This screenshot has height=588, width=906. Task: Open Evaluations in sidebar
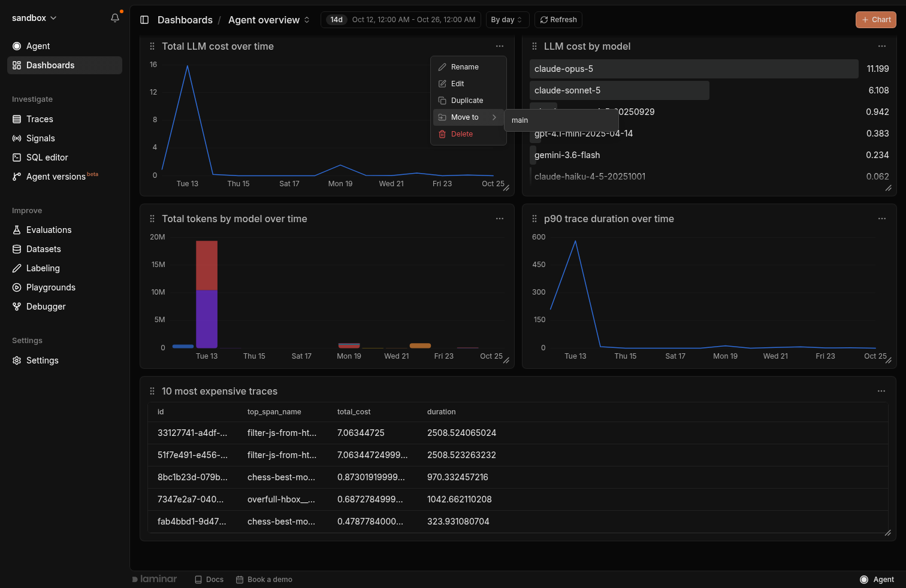(x=65, y=230)
